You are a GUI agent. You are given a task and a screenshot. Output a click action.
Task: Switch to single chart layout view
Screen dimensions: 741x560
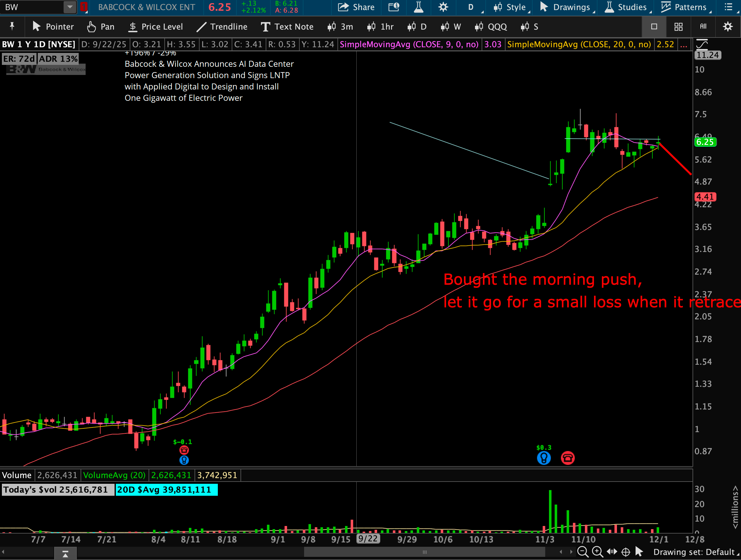tap(654, 27)
